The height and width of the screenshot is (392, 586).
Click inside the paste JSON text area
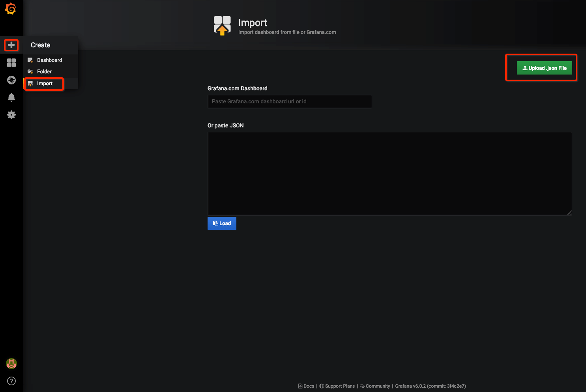point(389,174)
